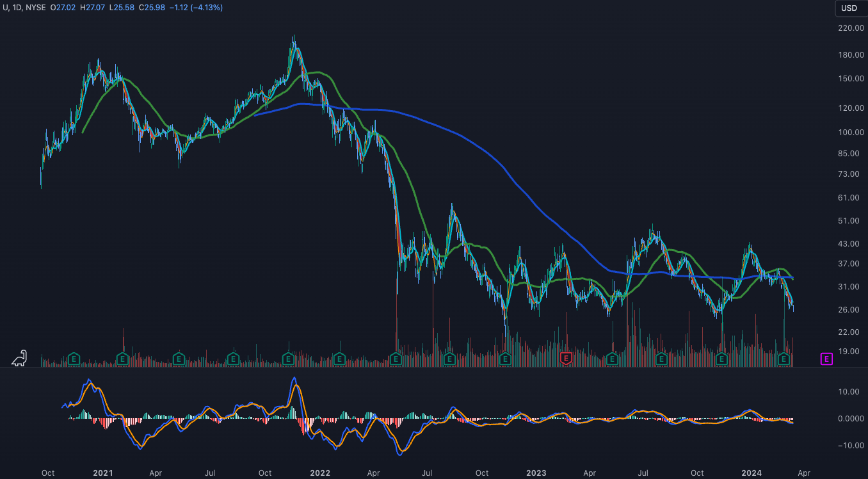Click the 0.0000 label on MACD scale
Screen dimensions: 868x479
click(849, 419)
